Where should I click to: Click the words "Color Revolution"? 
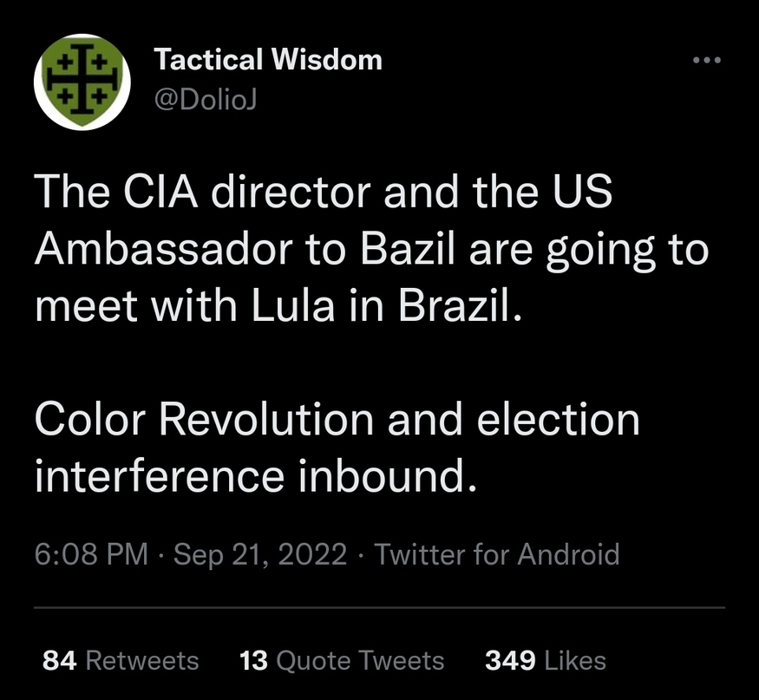tap(205, 421)
